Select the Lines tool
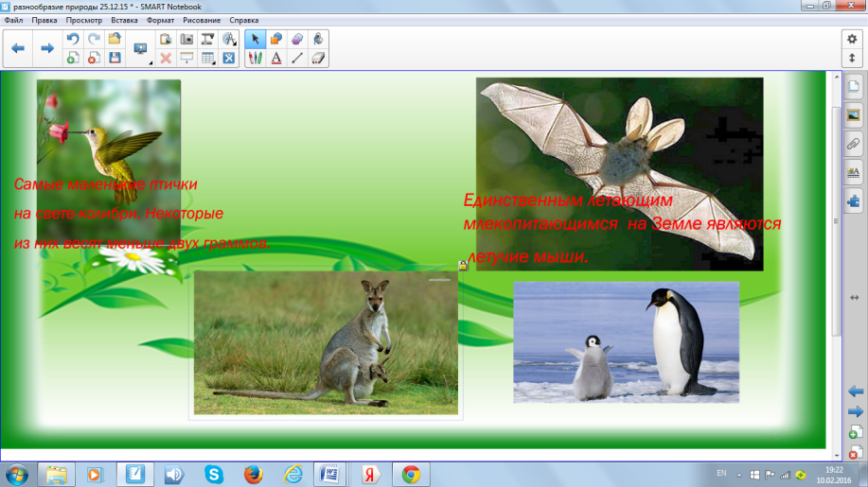The image size is (868, 487). pyautogui.click(x=297, y=58)
